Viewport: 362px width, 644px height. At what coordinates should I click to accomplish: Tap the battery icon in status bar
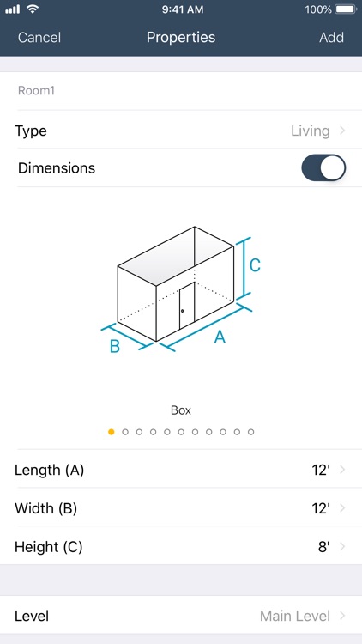pyautogui.click(x=346, y=9)
